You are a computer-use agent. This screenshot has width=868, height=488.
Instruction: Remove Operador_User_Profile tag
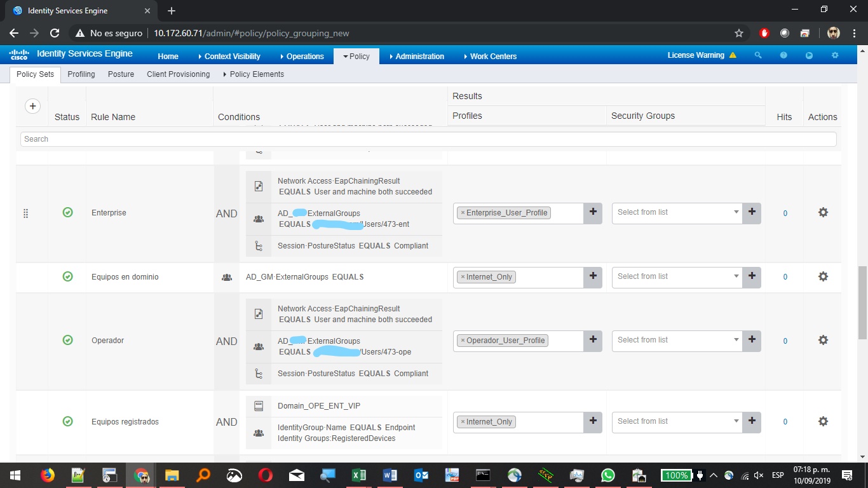pyautogui.click(x=463, y=341)
